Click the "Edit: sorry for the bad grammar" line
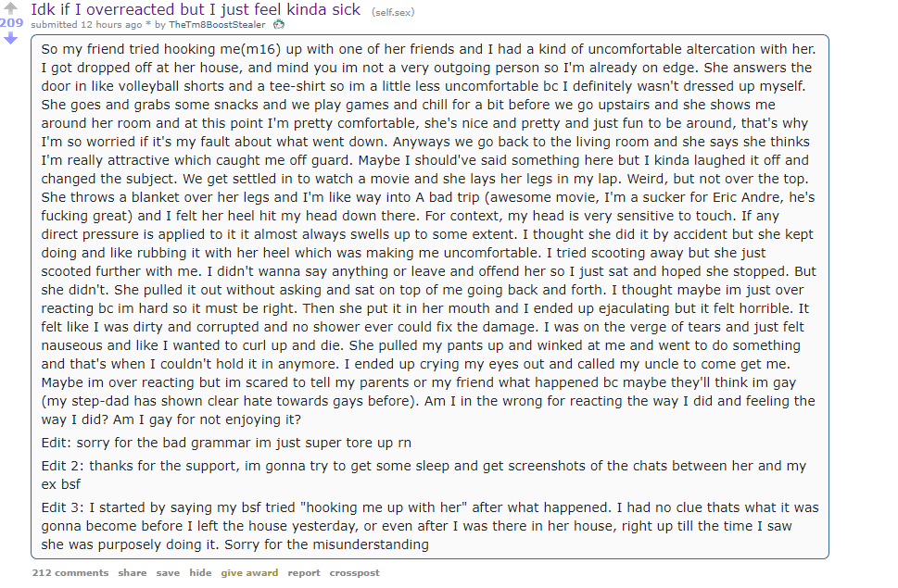The height and width of the screenshot is (588, 898). click(226, 443)
